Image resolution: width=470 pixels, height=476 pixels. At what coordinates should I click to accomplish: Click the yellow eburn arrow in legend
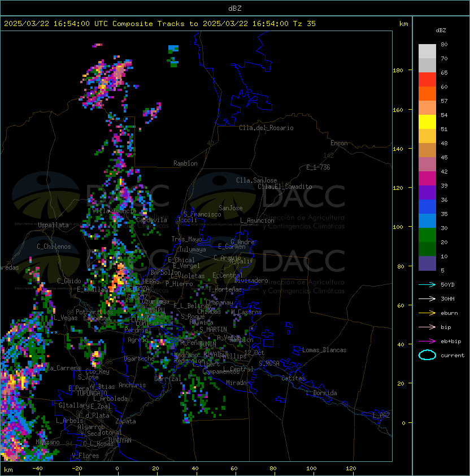coord(427,313)
